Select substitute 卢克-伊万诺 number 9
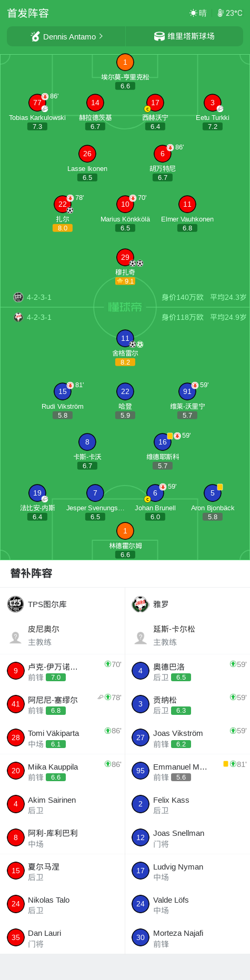250x980 pixels. coord(63,671)
